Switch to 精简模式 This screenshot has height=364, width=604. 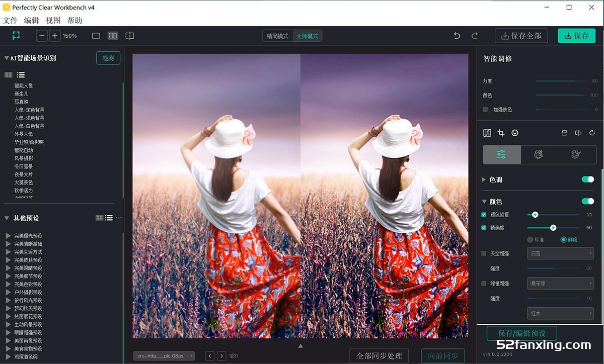point(278,36)
